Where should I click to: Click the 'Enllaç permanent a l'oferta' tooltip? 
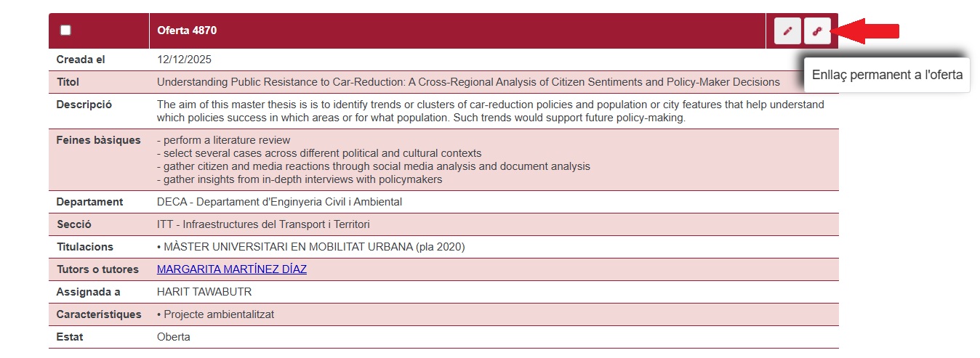pyautogui.click(x=886, y=74)
